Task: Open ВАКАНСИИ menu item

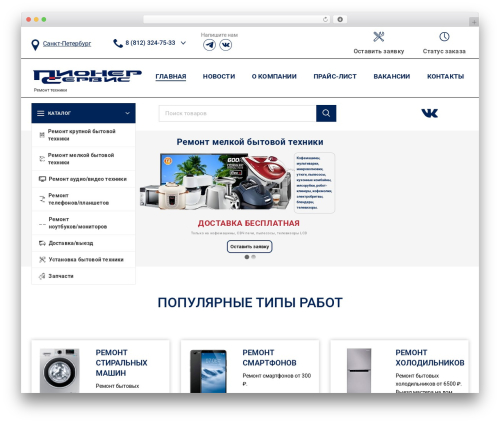Action: point(392,76)
